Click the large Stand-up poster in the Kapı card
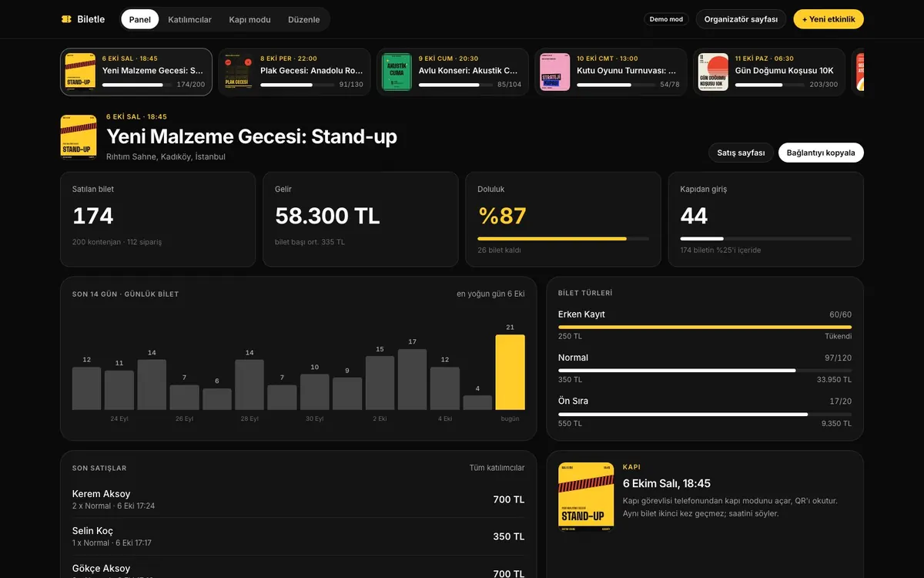The width and height of the screenshot is (924, 578). point(586,497)
